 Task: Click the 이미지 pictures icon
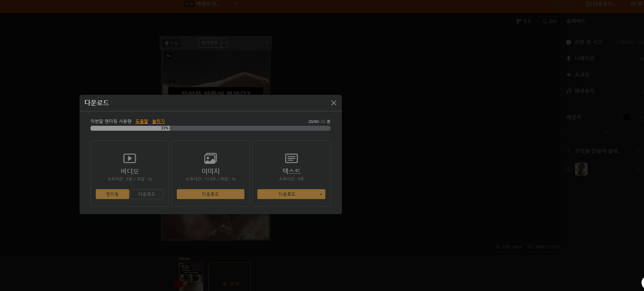click(211, 158)
